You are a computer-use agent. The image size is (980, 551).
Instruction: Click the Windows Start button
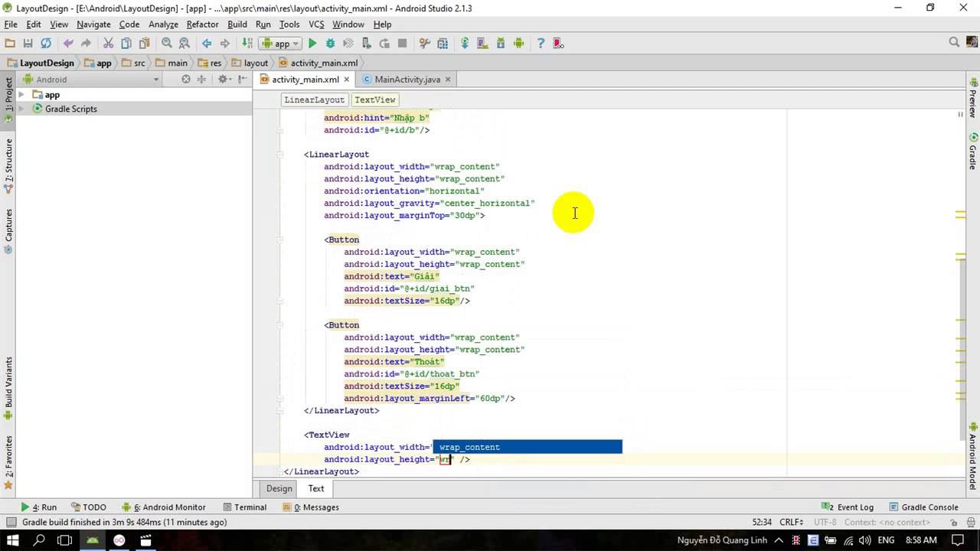(x=14, y=540)
